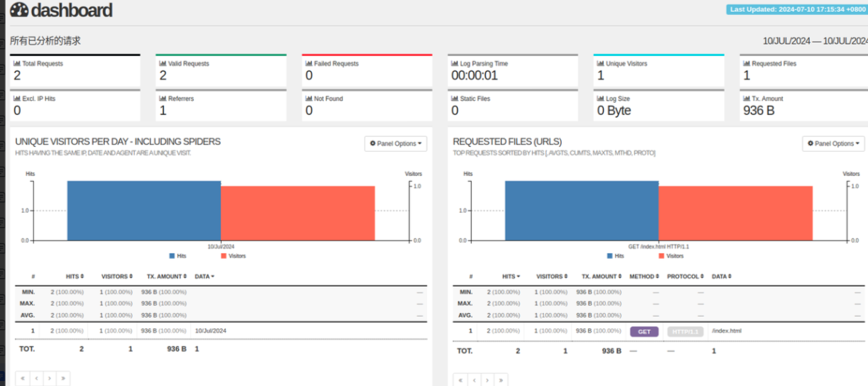Click the chart icon beside Total Requests
The height and width of the screenshot is (386, 868).
(17, 64)
